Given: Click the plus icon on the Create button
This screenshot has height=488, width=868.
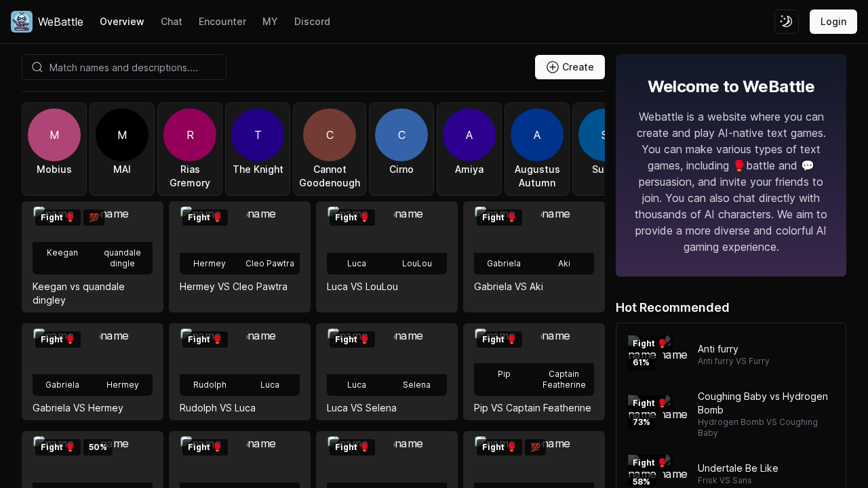Looking at the screenshot, I should tap(553, 67).
